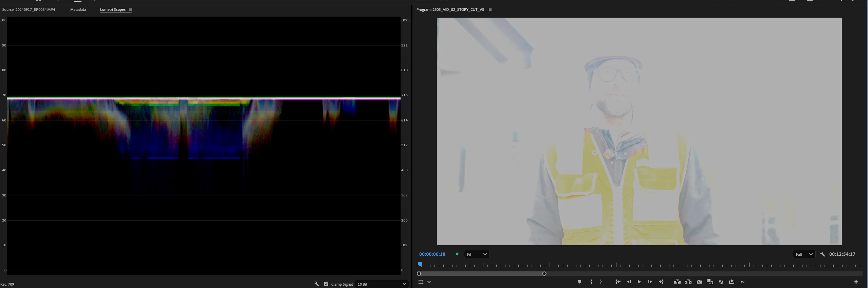
Task: Click the scrub zoom bar in the Program monitor
Action: pyautogui.click(x=482, y=273)
